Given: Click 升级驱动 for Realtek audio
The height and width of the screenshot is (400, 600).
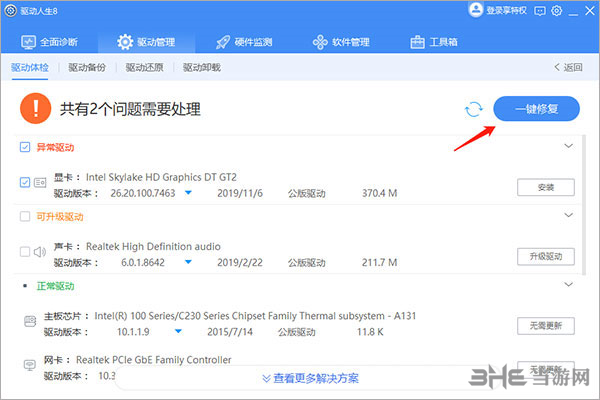Looking at the screenshot, I should (x=546, y=256).
